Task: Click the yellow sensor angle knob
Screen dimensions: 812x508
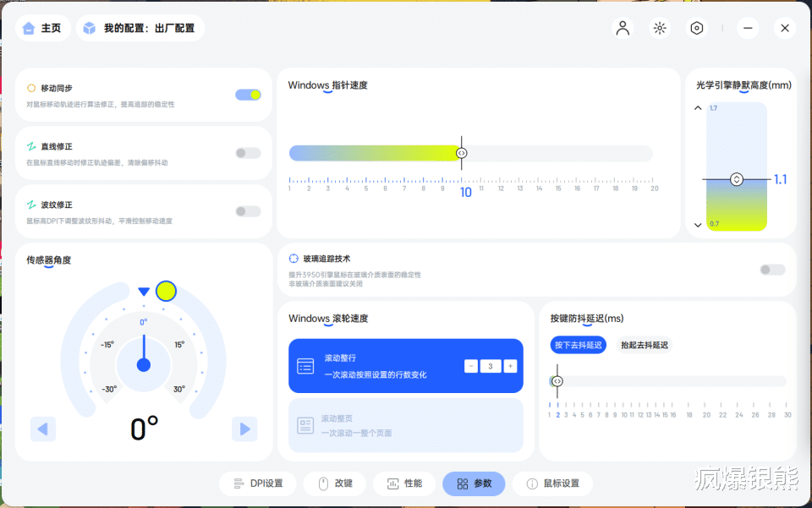Action: pos(167,292)
